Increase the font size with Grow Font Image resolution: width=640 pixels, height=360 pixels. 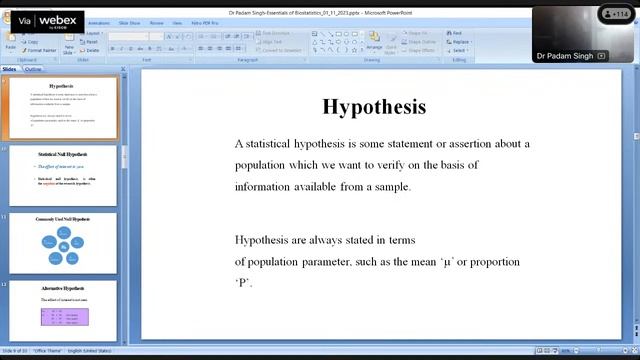point(169,37)
